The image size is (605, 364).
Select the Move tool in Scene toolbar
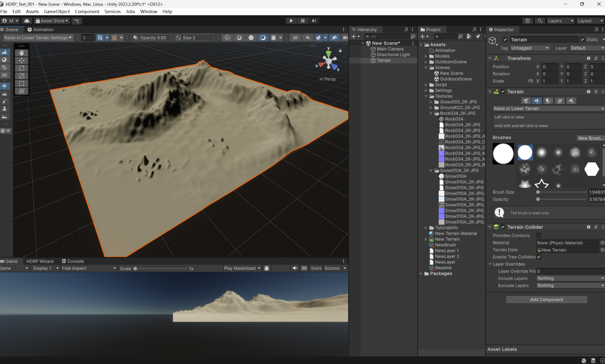pos(21,60)
